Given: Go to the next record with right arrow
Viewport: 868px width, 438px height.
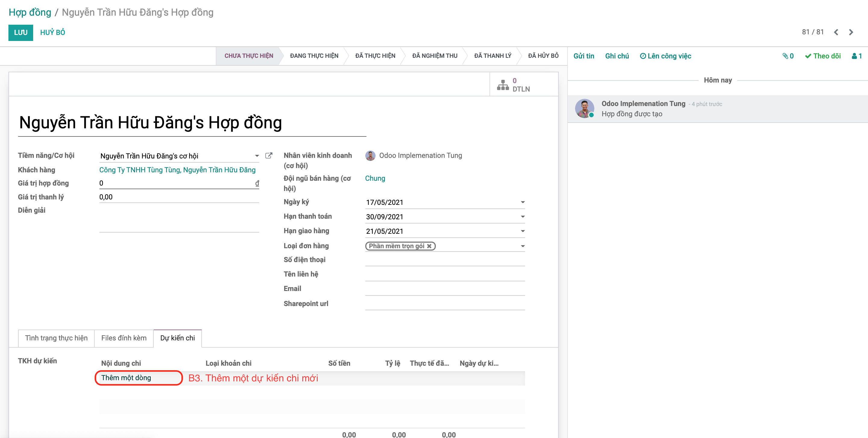Looking at the screenshot, I should (x=851, y=32).
